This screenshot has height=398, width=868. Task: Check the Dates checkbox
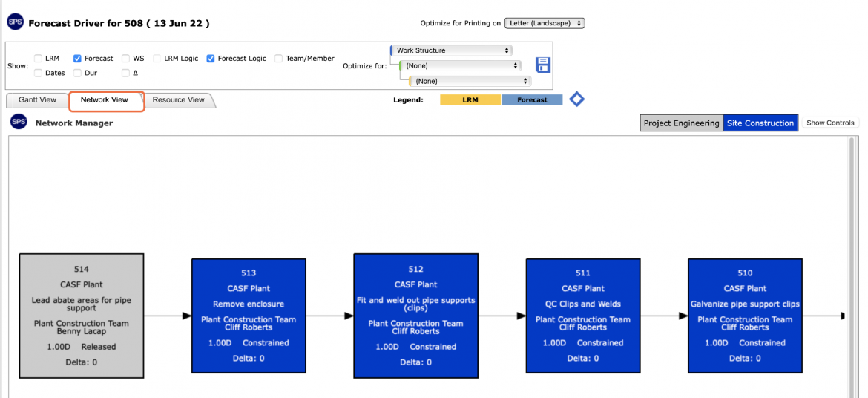pos(38,73)
